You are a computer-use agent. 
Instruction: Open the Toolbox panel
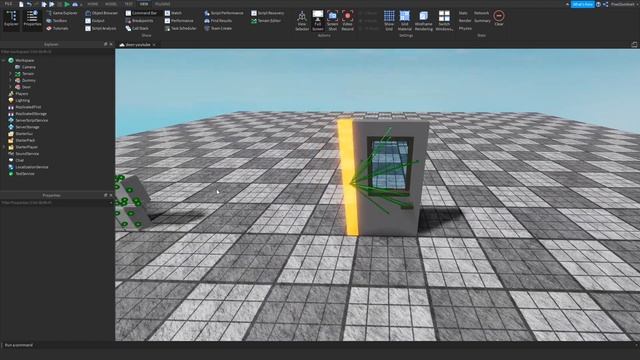[57, 21]
